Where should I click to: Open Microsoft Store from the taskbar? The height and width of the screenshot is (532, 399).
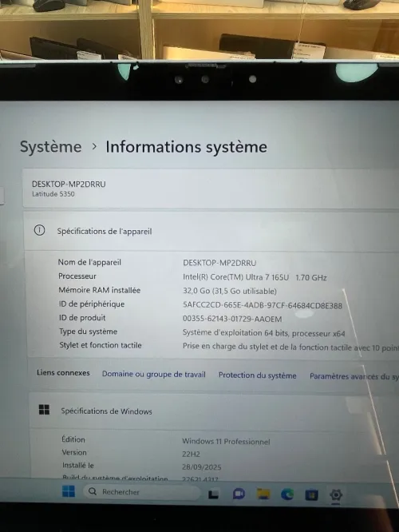311,495
